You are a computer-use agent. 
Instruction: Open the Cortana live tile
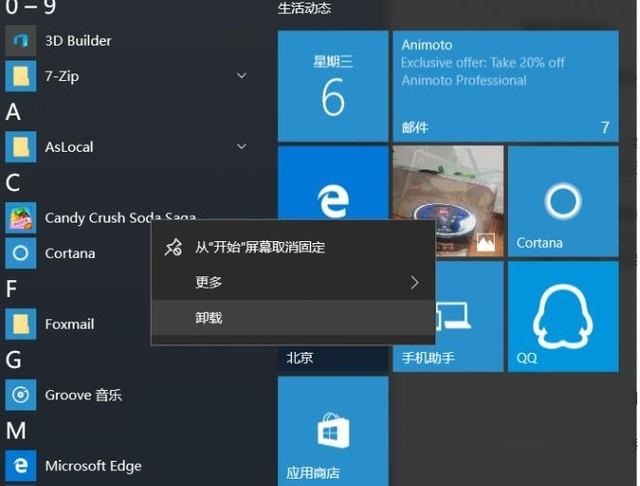tap(563, 202)
